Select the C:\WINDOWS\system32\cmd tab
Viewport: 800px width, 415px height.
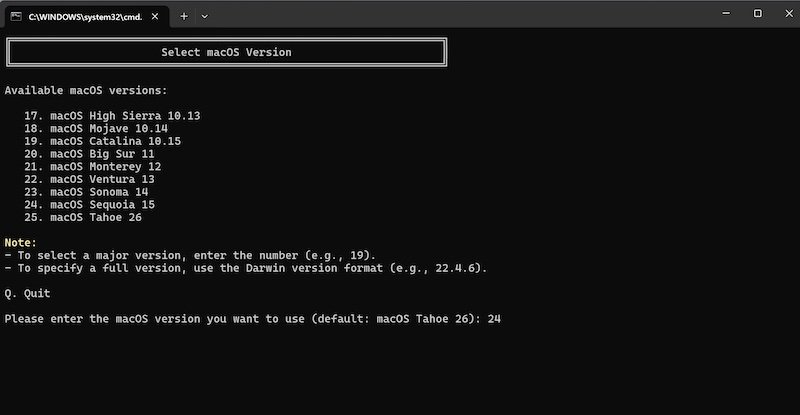(86, 16)
